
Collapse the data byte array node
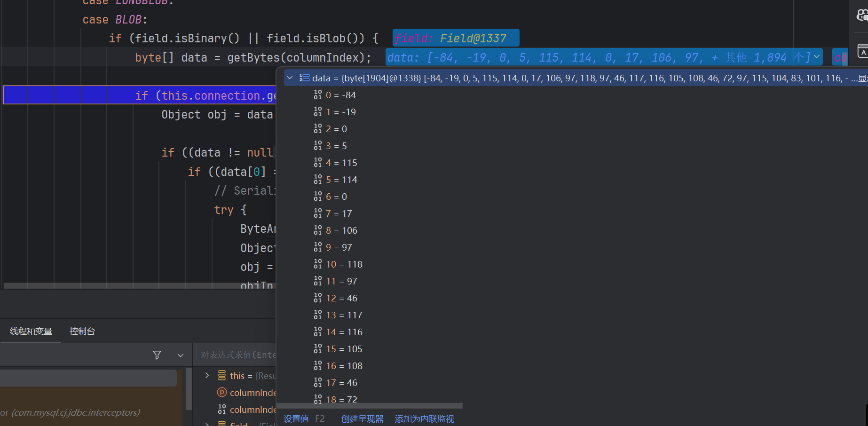point(290,78)
